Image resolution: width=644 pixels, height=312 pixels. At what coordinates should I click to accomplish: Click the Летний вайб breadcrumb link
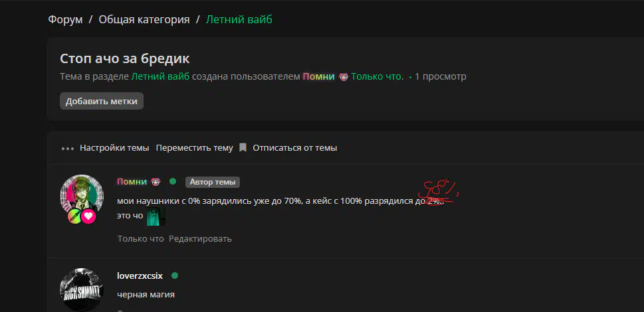[x=239, y=20]
